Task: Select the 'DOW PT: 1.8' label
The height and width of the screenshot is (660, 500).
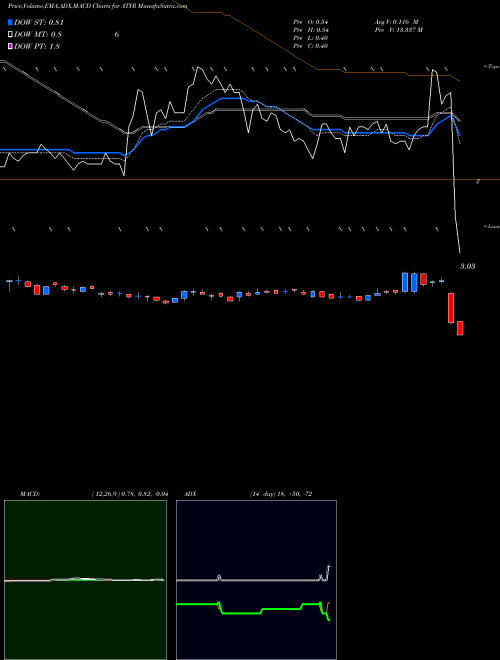Action: pos(37,46)
